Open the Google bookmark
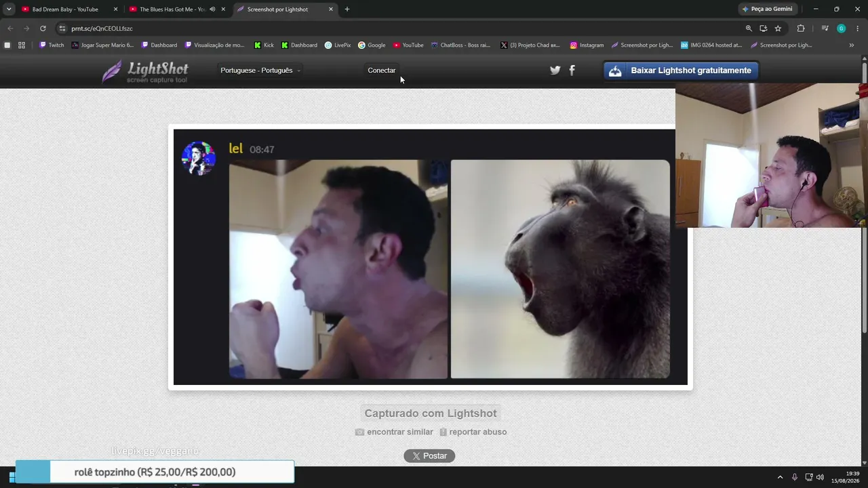 pyautogui.click(x=372, y=45)
